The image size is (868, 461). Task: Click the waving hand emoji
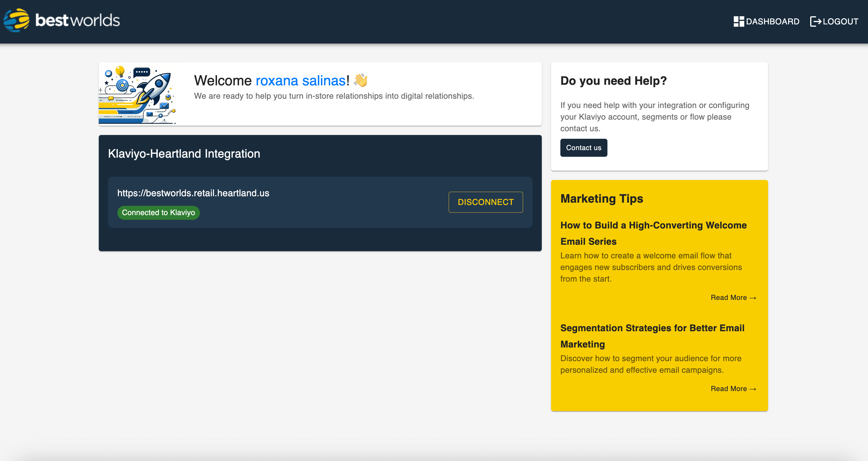(x=361, y=80)
